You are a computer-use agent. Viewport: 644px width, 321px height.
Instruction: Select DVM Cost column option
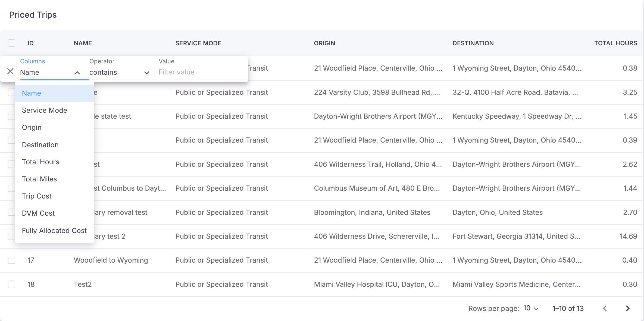pyautogui.click(x=38, y=213)
